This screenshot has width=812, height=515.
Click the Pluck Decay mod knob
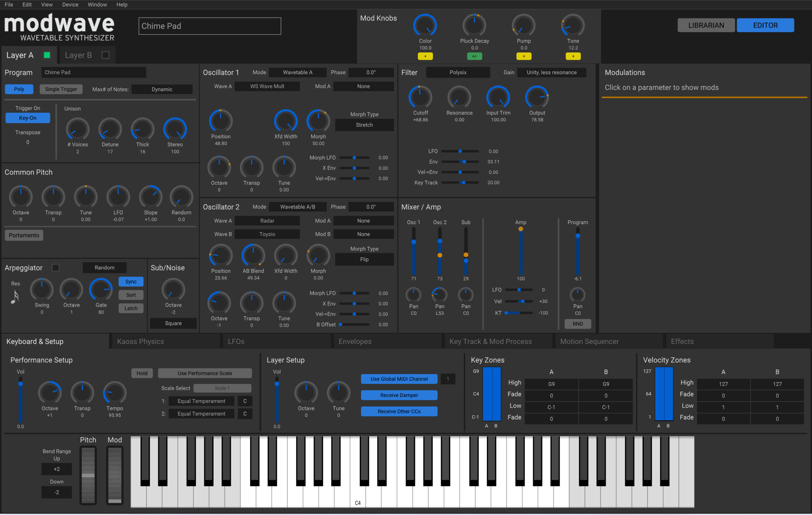[x=474, y=26]
